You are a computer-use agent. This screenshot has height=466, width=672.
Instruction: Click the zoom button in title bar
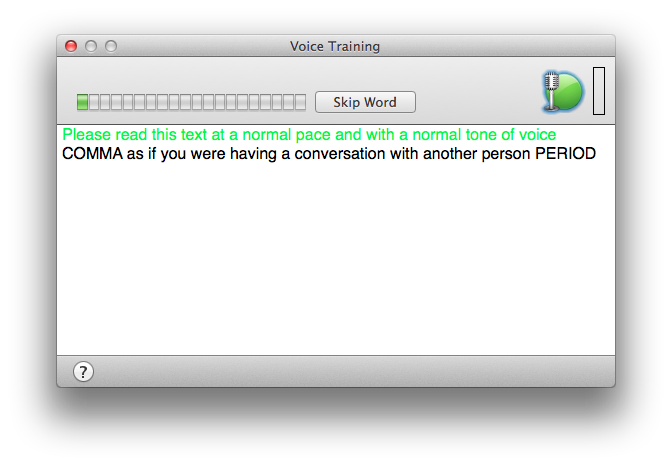[x=111, y=46]
